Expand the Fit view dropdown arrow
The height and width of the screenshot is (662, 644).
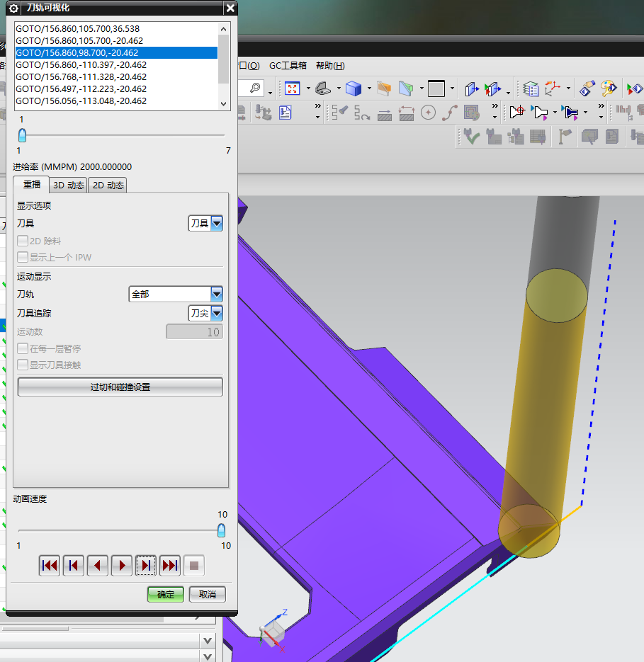308,89
